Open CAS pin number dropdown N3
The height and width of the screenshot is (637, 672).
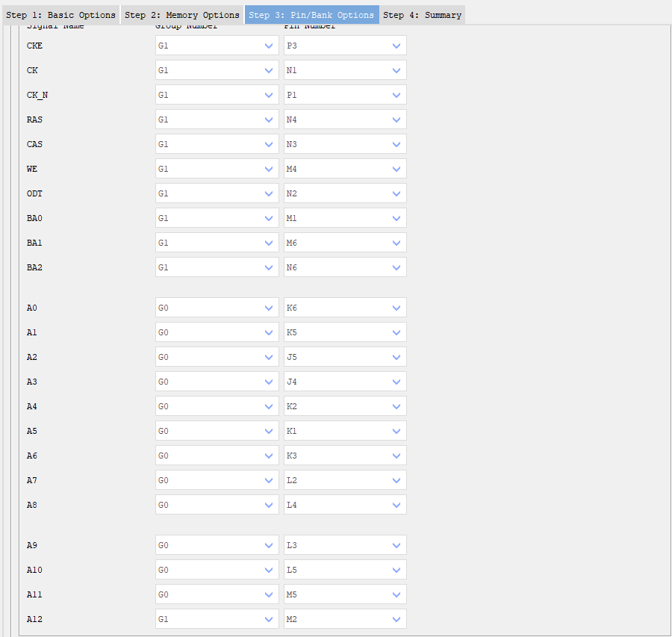click(x=345, y=144)
